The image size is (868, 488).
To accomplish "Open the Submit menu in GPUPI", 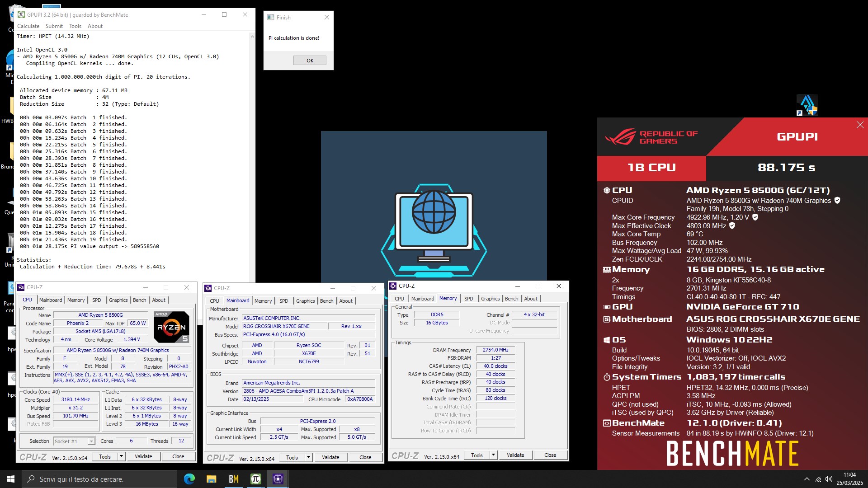I will (54, 26).
